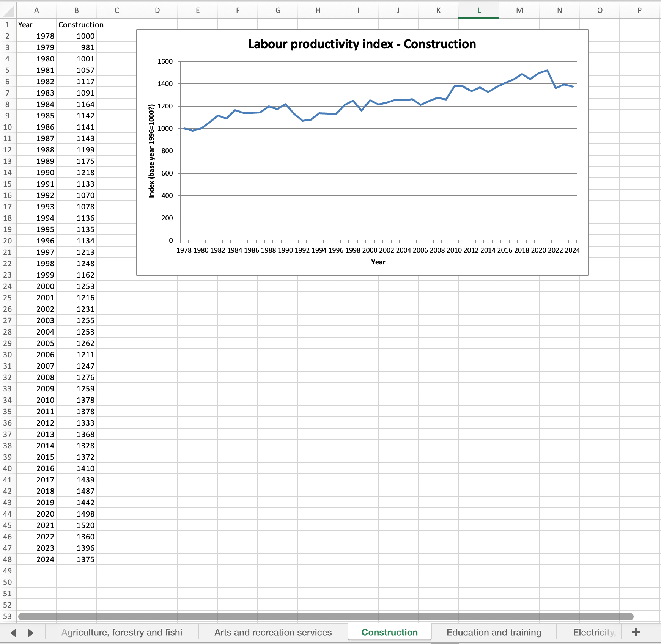This screenshot has width=661, height=644.
Task: Select the Agriculture, forestry and fishing tab
Action: (122, 632)
